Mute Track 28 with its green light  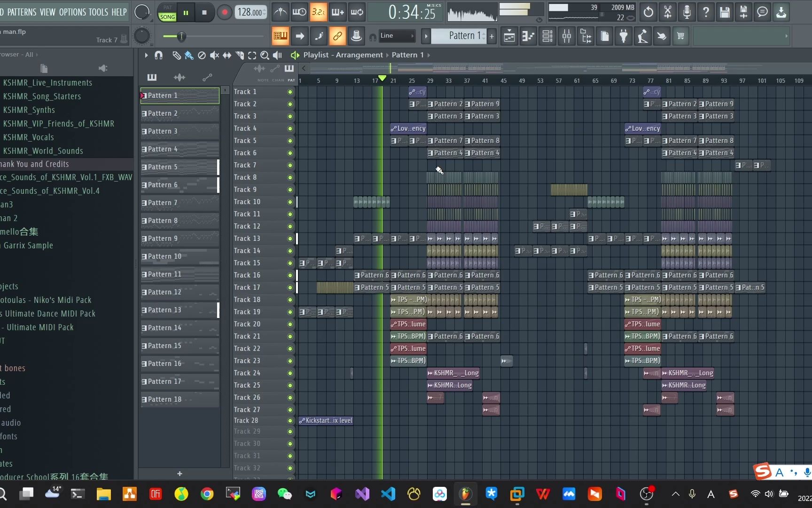click(290, 421)
